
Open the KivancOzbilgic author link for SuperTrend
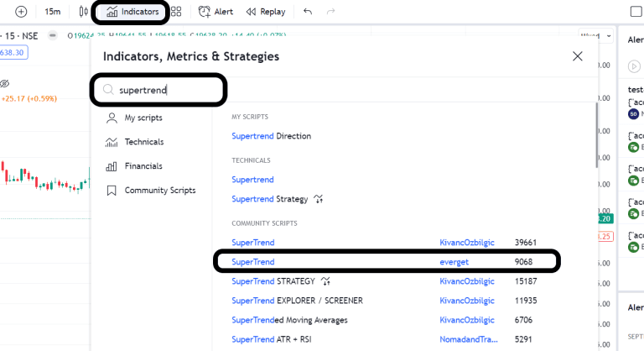(466, 243)
